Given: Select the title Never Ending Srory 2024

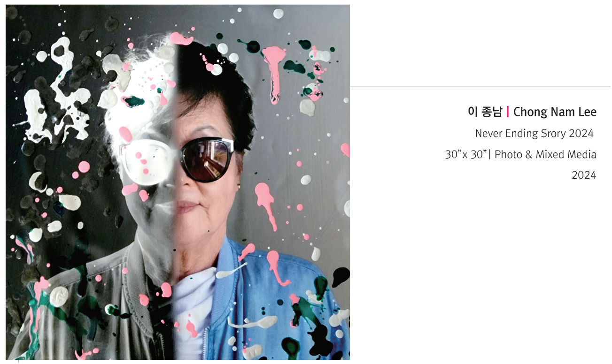Looking at the screenshot, I should coord(535,134).
